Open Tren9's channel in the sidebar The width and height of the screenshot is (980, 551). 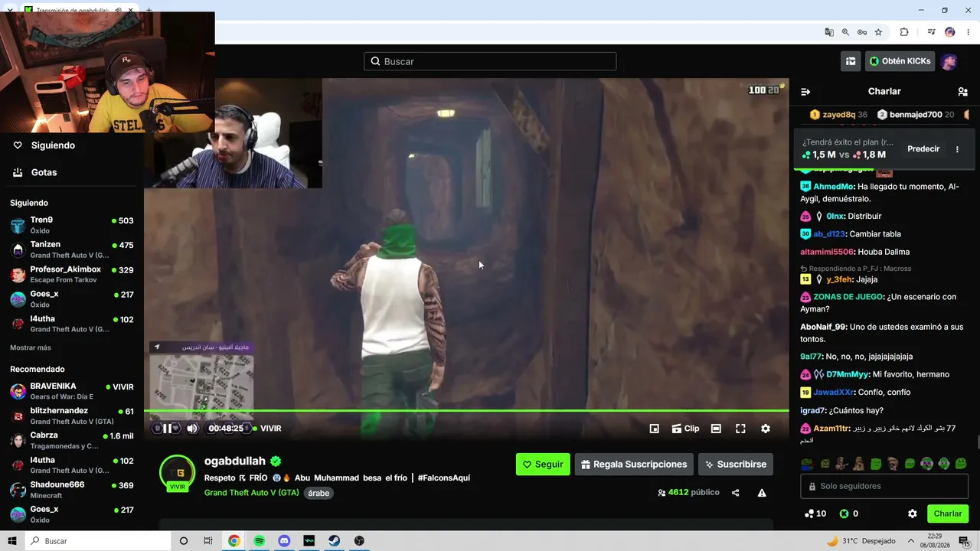(72, 225)
